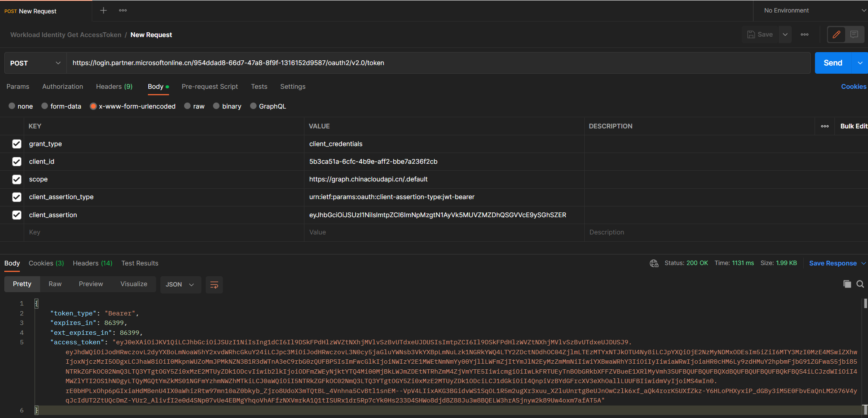Click the network globe icon near Status
This screenshot has height=418, width=868.
coord(654,263)
